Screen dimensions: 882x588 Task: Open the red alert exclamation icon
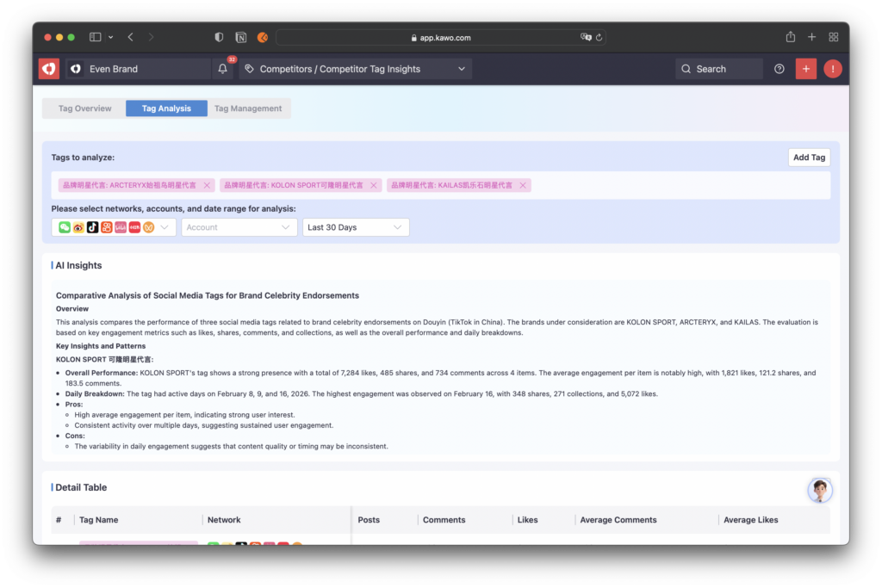(832, 69)
